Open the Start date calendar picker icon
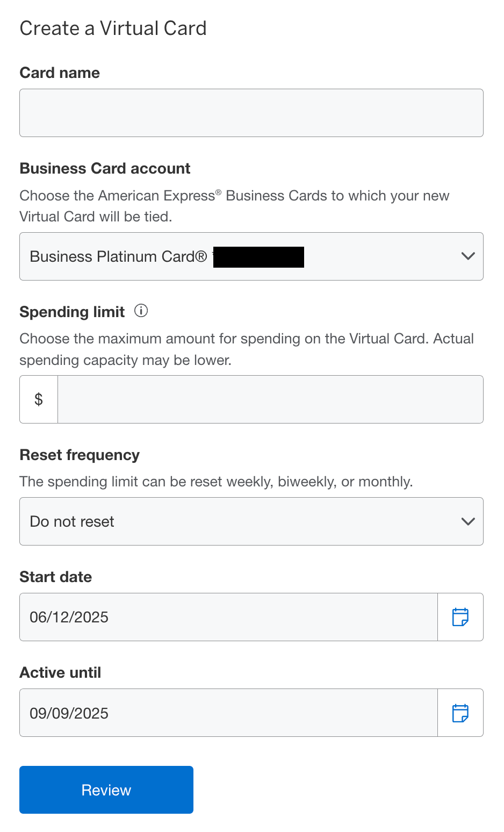This screenshot has height=832, width=504. 460,617
